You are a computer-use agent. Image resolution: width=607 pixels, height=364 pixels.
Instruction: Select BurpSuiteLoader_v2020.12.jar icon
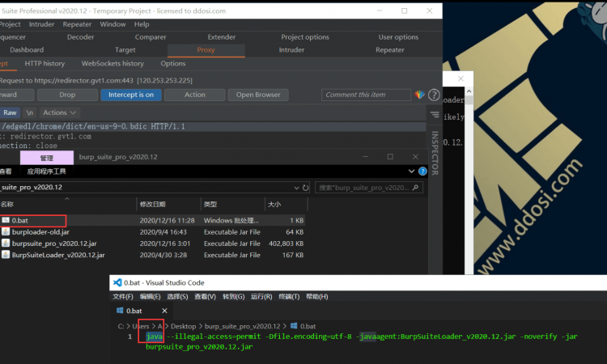tap(6, 255)
